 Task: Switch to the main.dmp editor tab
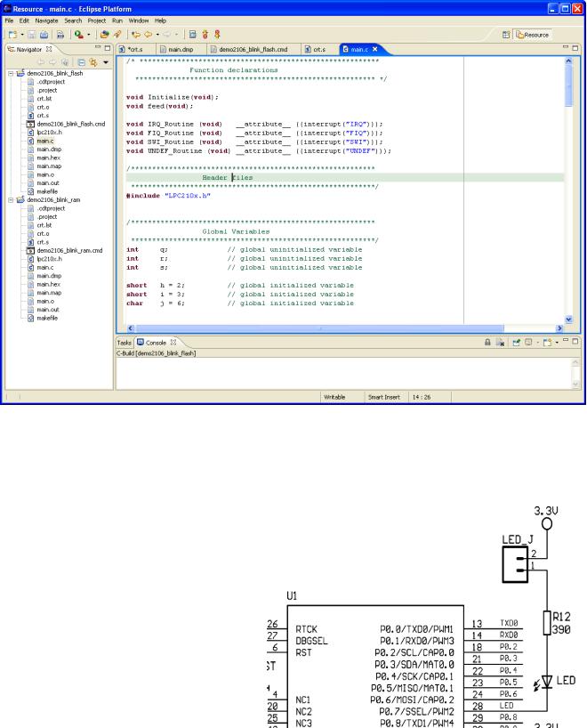point(180,49)
